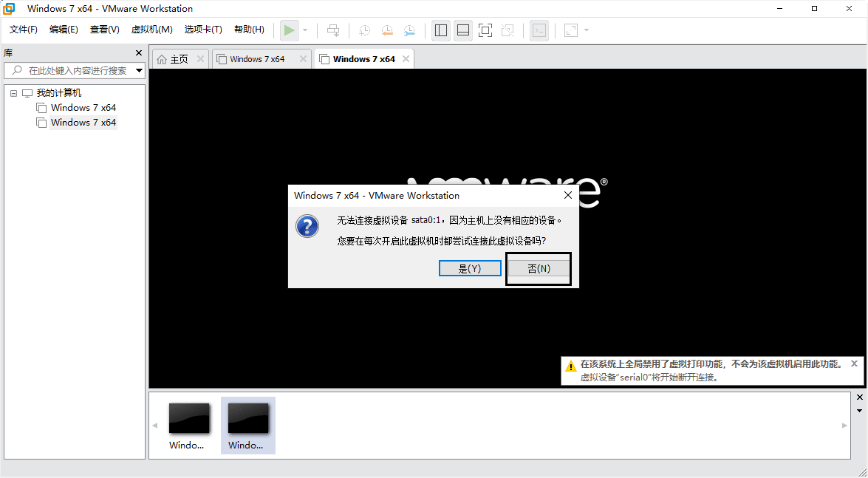This screenshot has height=478, width=868.
Task: Click the serial0 disconnect message text
Action: pos(650,378)
